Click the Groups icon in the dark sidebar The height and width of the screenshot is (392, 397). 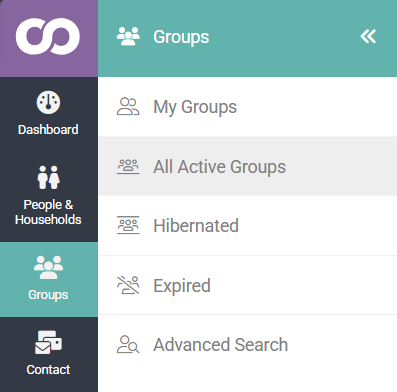pyautogui.click(x=48, y=267)
